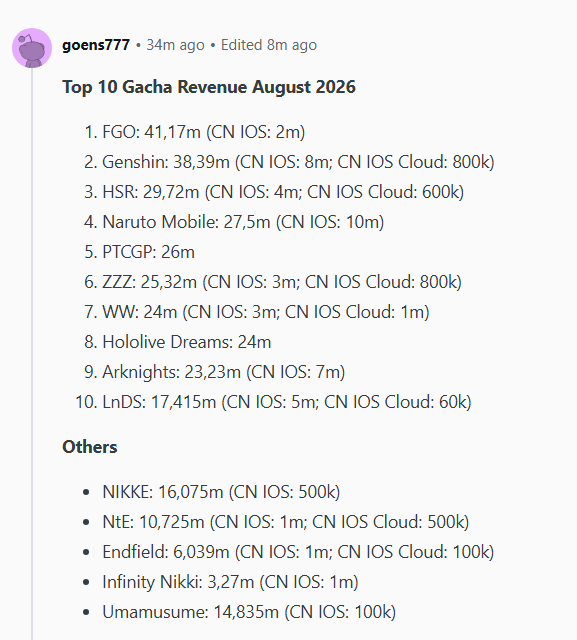Select the LnDS: 17,415m entry
The height and width of the screenshot is (640, 577).
coord(286,402)
